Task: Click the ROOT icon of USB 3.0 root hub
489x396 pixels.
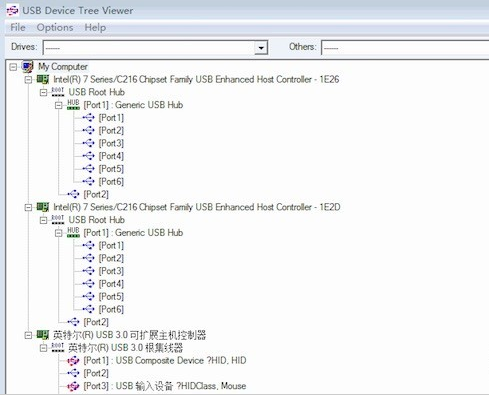Action: click(58, 347)
